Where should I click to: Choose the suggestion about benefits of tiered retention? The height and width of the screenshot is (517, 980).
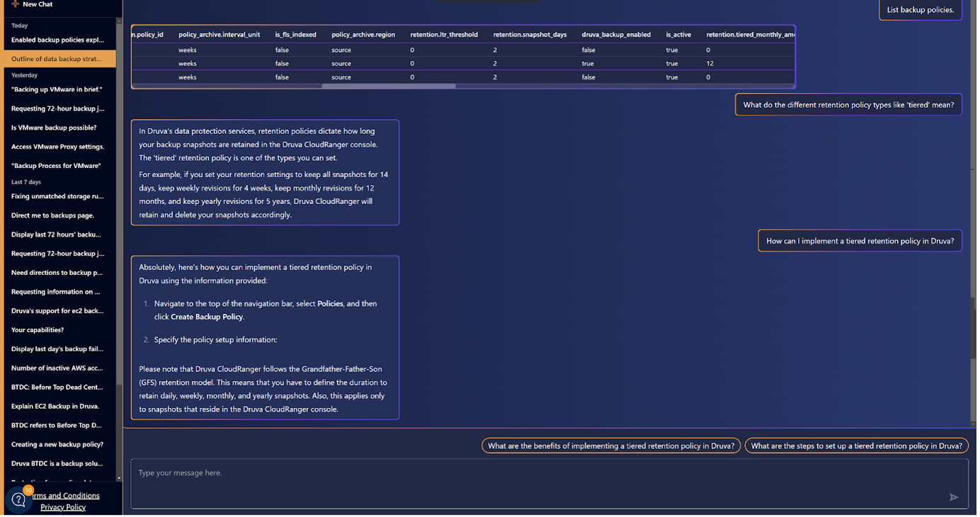click(x=611, y=446)
